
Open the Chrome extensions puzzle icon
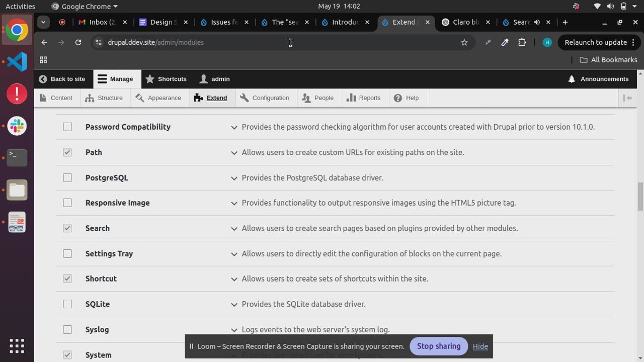tap(522, 42)
